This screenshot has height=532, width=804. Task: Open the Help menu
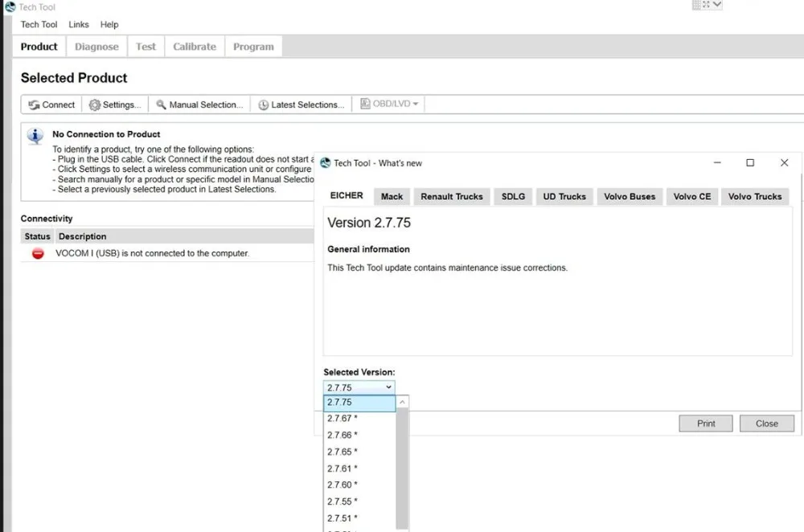coord(109,25)
